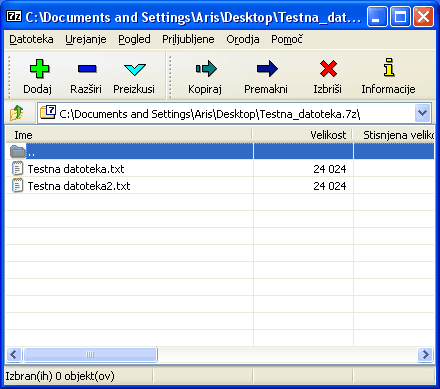Screen dimensions: 440x389
Task: Click the horizontal scrollbar thumb
Action: pyautogui.click(x=90, y=354)
